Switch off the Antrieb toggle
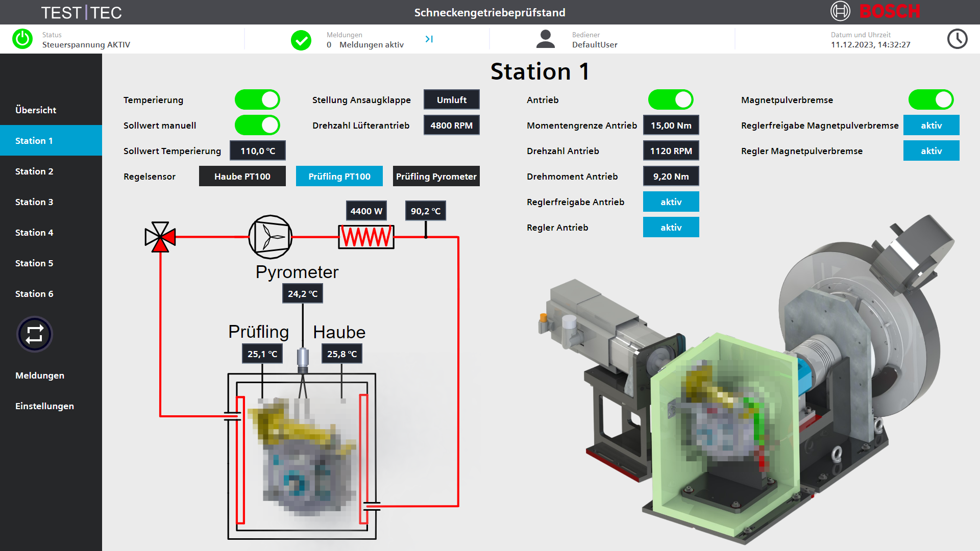This screenshot has height=551, width=980. (671, 100)
